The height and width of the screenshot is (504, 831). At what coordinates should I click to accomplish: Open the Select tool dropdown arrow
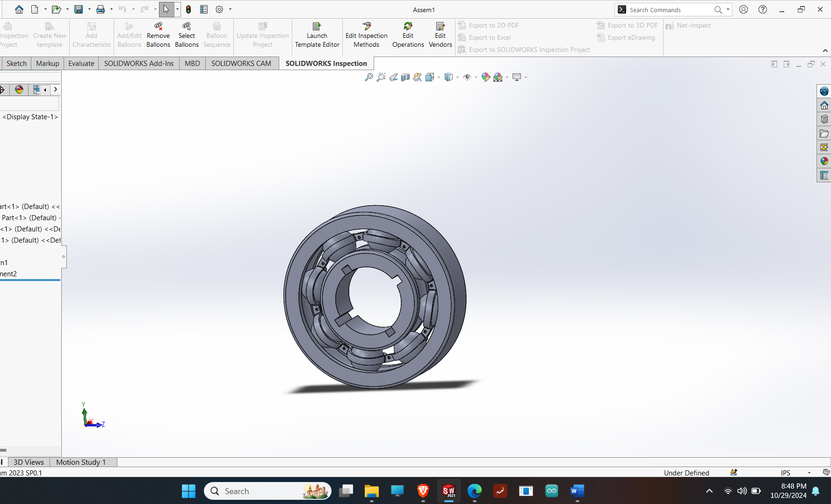[x=177, y=9]
